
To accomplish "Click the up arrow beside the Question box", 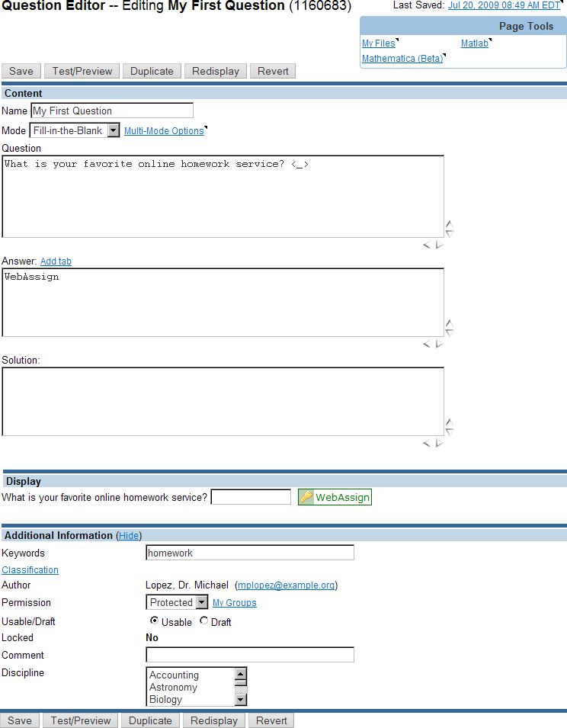I will (x=449, y=225).
